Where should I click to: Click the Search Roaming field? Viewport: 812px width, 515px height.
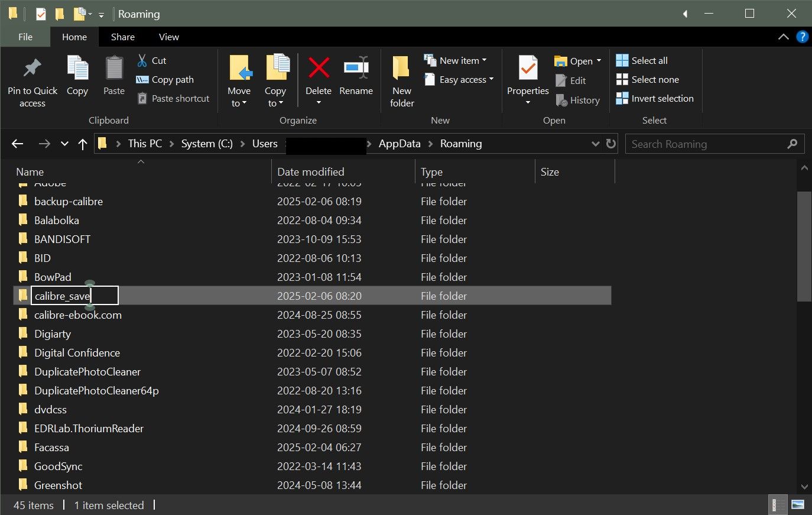pos(706,144)
